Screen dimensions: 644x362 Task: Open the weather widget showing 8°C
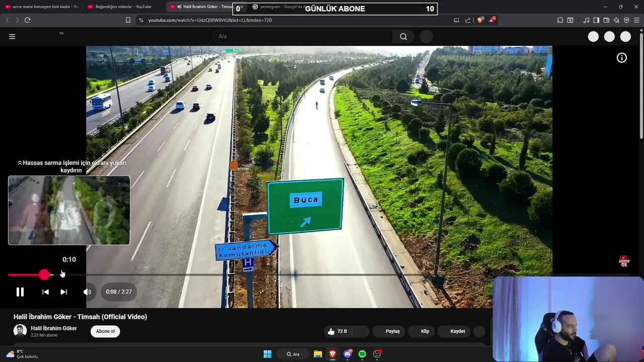[22, 354]
